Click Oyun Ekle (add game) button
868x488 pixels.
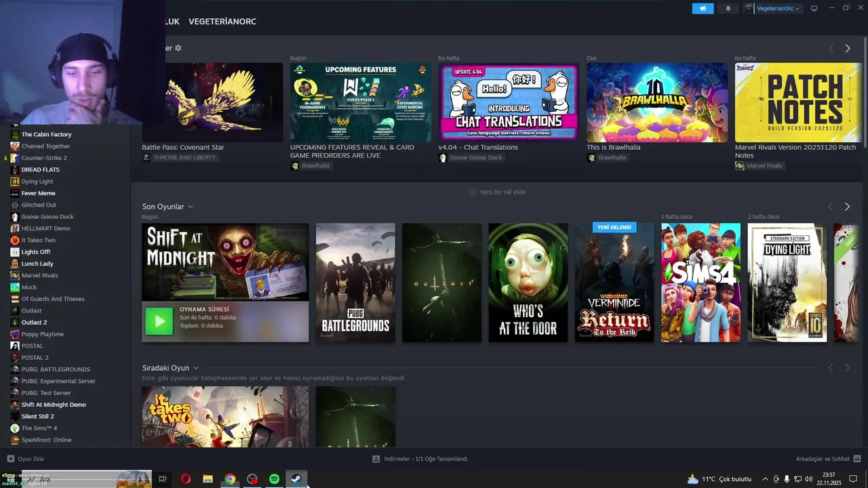[x=26, y=459]
